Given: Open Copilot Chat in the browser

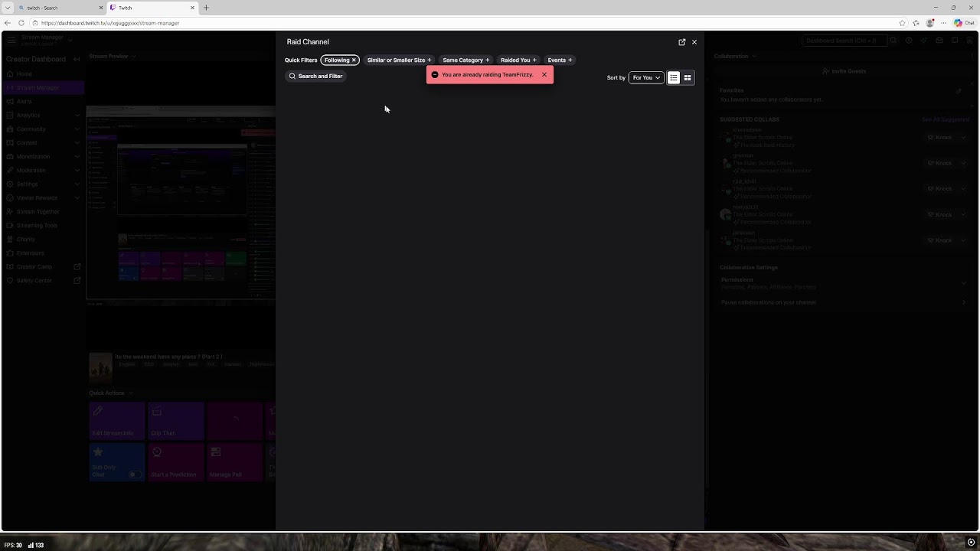Looking at the screenshot, I should pos(964,23).
